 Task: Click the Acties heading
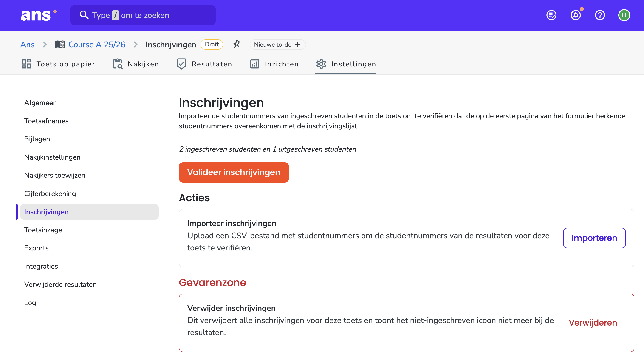(x=194, y=198)
